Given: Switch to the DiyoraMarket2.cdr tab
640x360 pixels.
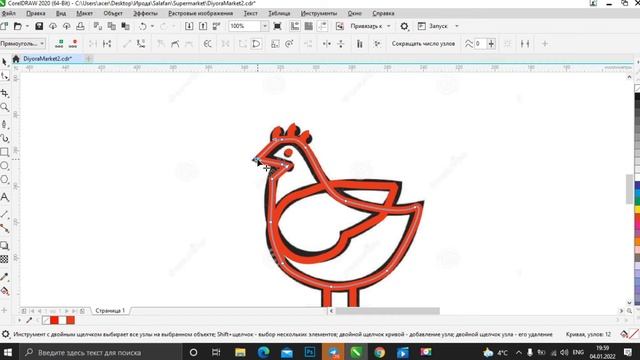Looking at the screenshot, I should [x=47, y=59].
